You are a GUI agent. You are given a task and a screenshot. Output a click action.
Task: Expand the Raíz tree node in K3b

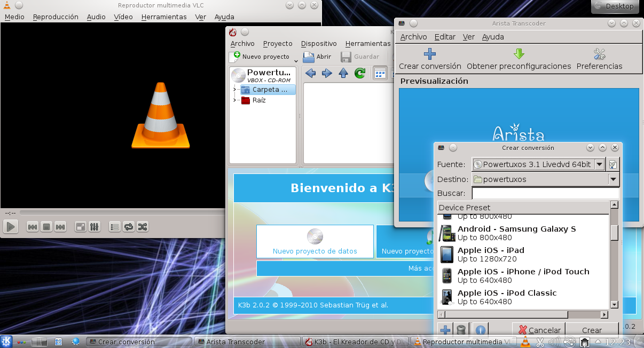(x=234, y=100)
